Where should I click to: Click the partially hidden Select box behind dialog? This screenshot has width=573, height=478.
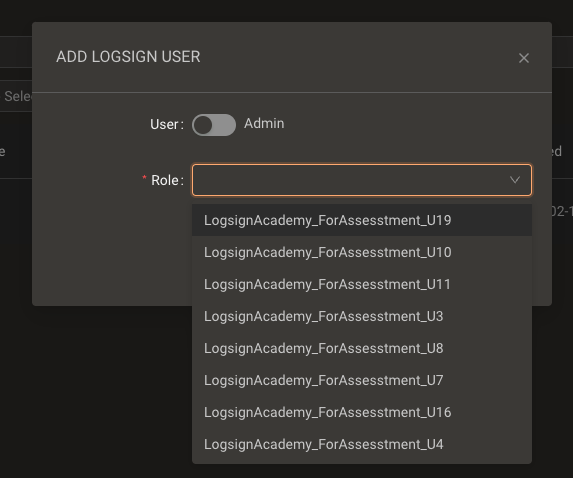coord(16,96)
